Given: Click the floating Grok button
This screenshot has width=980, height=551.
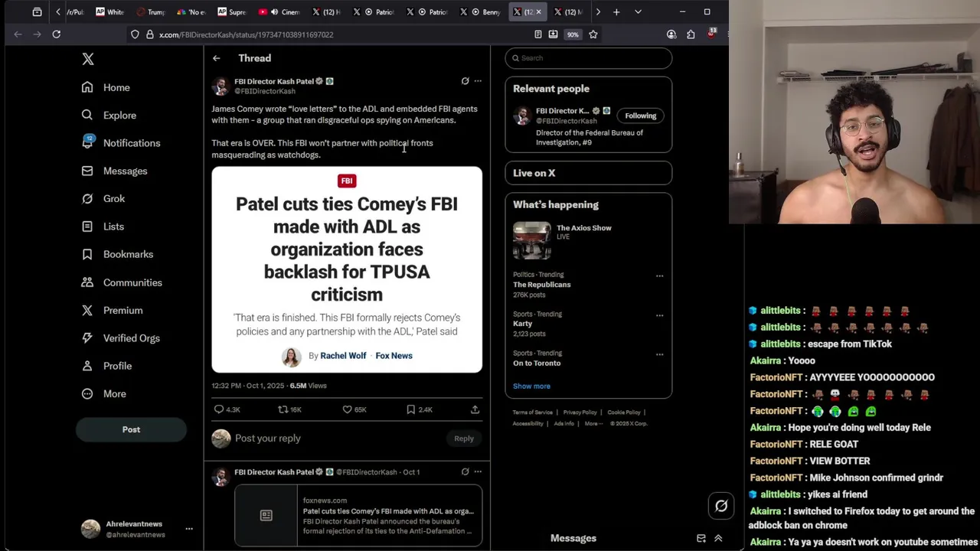Looking at the screenshot, I should coord(721,506).
